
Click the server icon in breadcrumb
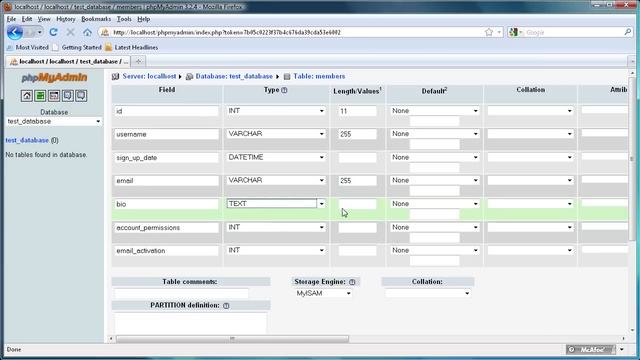(x=116, y=77)
